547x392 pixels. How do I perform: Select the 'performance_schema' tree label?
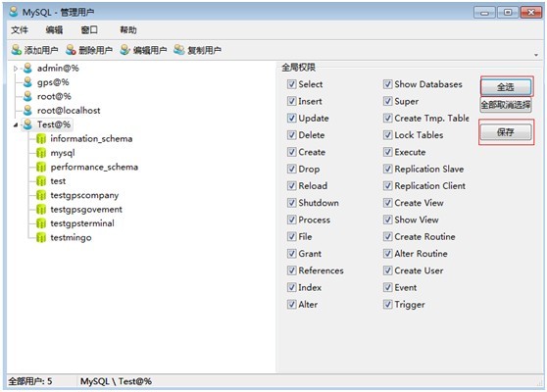click(94, 167)
